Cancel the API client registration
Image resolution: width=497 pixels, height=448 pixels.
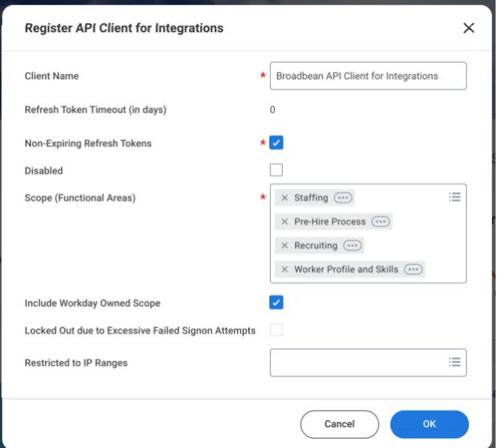[x=340, y=424]
